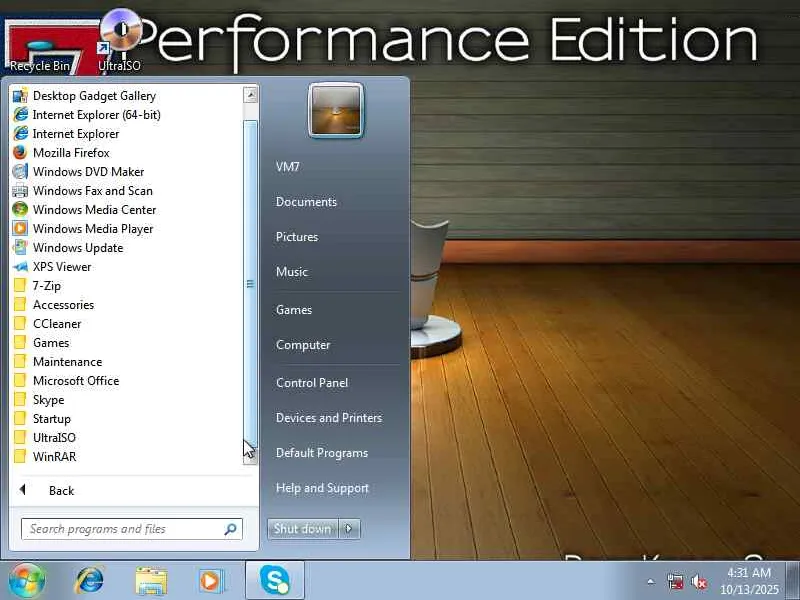Open Computer from Start menu
Viewport: 800px width, 600px height.
click(x=303, y=345)
